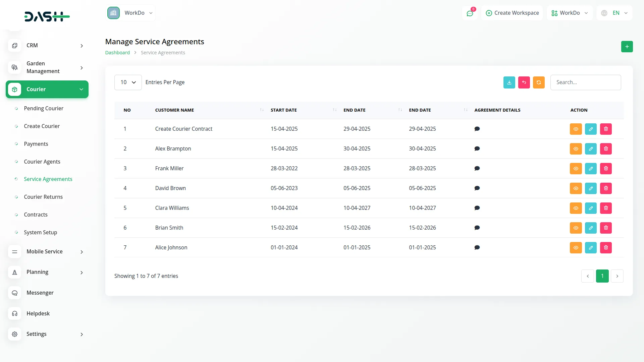Click the orange refresh icon

click(538, 82)
